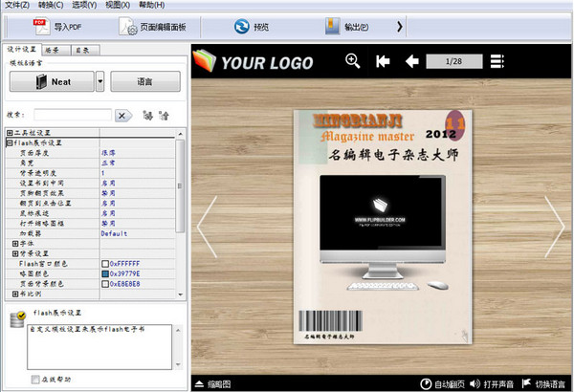The width and height of the screenshot is (574, 392).
Task: Open the Neat template dropdown arrow
Action: point(99,81)
